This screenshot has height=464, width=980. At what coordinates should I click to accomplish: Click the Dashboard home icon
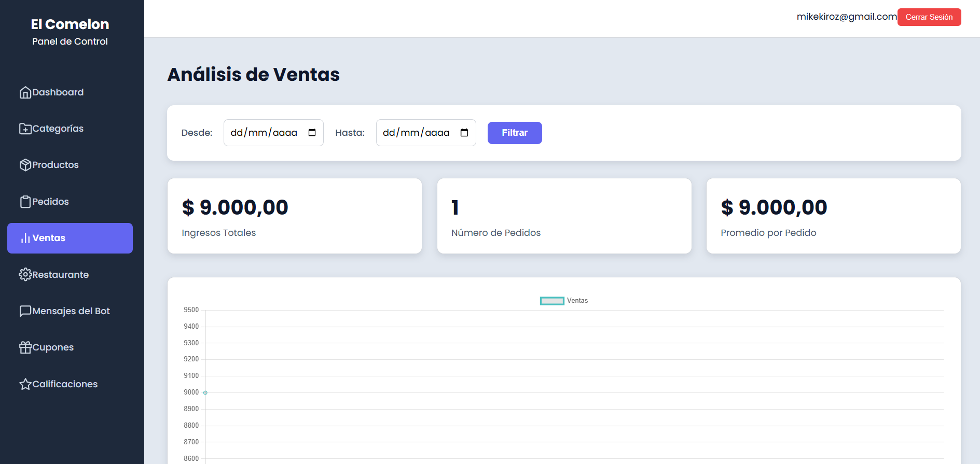[25, 92]
